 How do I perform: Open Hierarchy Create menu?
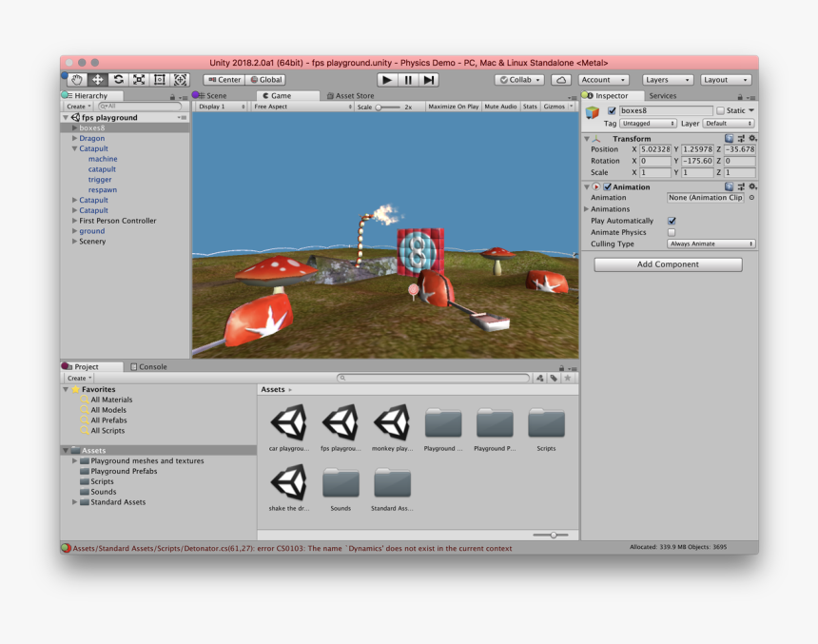pyautogui.click(x=79, y=107)
